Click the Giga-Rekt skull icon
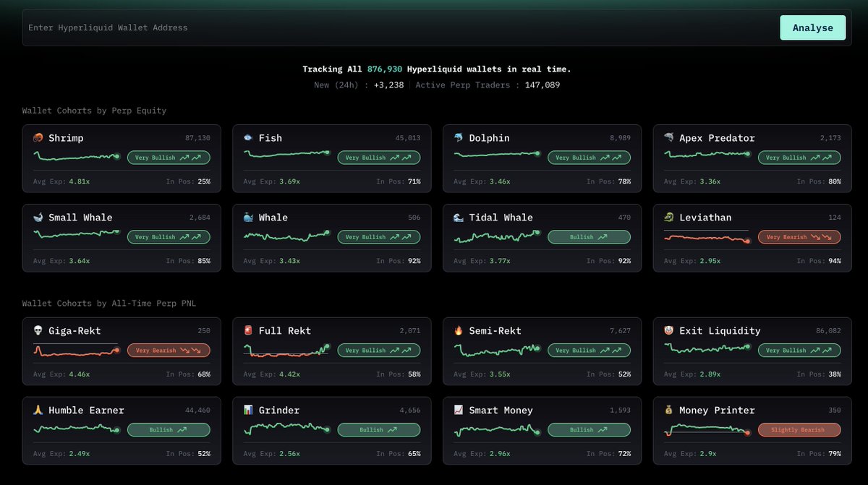 38,331
